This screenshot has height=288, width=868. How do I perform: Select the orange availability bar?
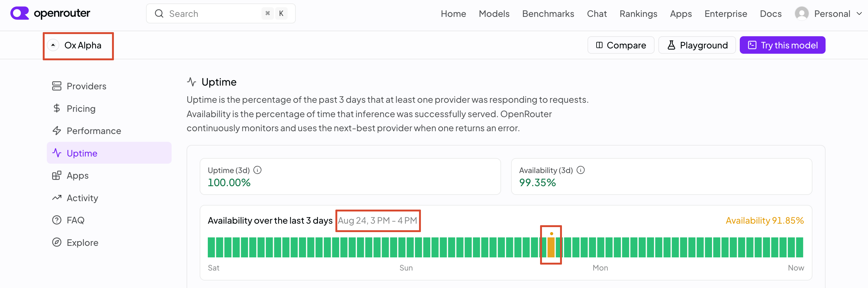click(551, 247)
